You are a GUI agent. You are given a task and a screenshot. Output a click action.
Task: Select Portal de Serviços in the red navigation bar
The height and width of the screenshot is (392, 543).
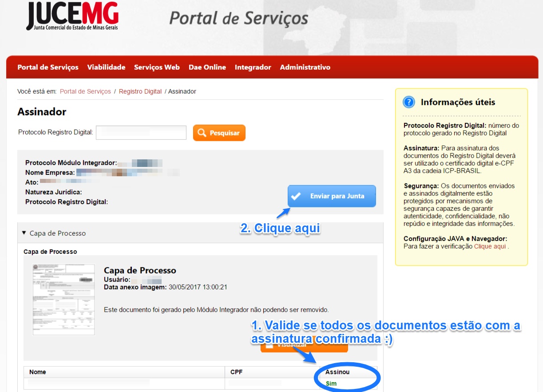point(48,67)
